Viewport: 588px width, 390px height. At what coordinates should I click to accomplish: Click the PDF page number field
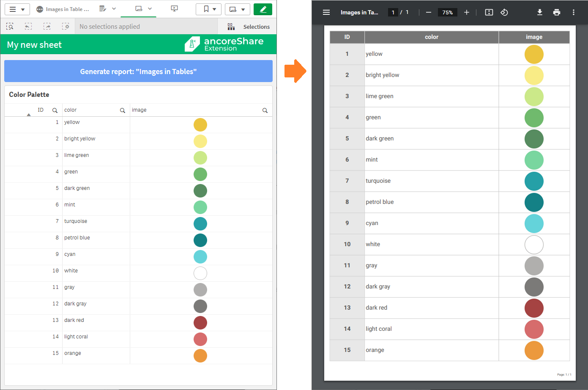coord(393,12)
